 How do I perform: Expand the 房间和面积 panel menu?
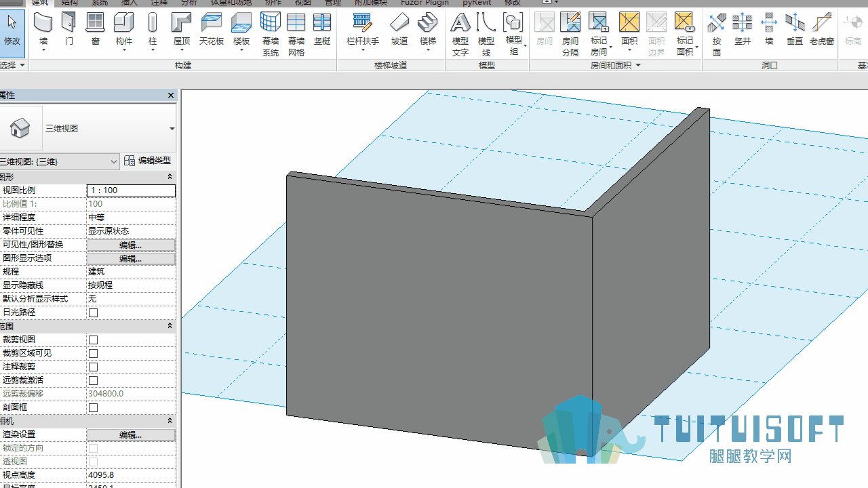pos(639,66)
